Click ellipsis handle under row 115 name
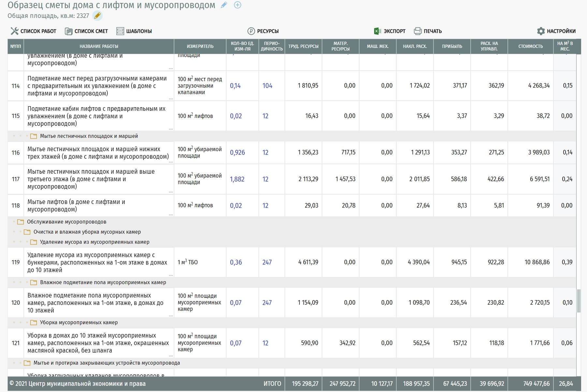 pos(171,129)
